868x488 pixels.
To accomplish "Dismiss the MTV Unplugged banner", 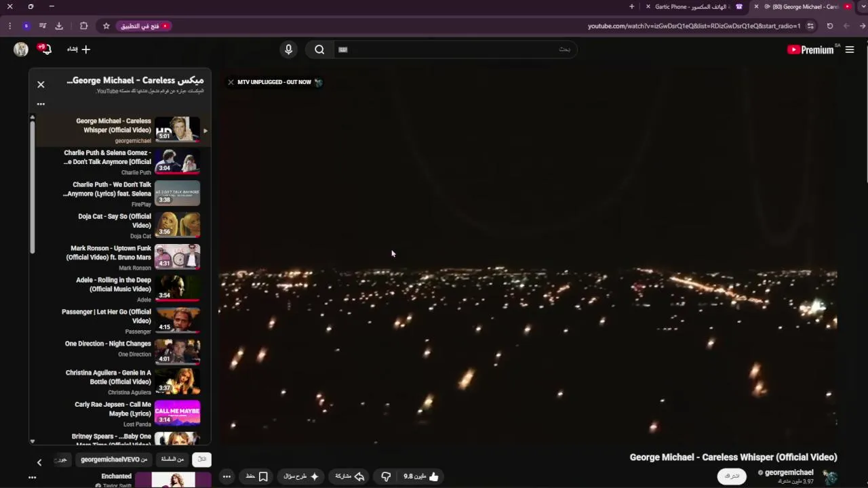I will (231, 82).
